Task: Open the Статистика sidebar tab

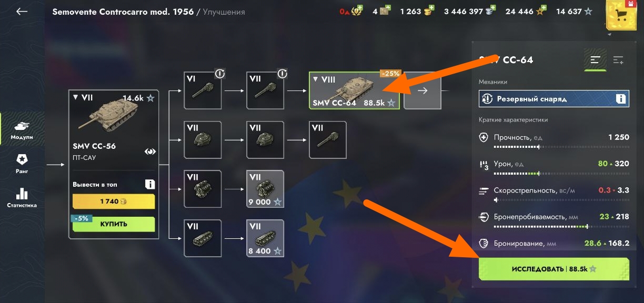Action: click(x=22, y=198)
